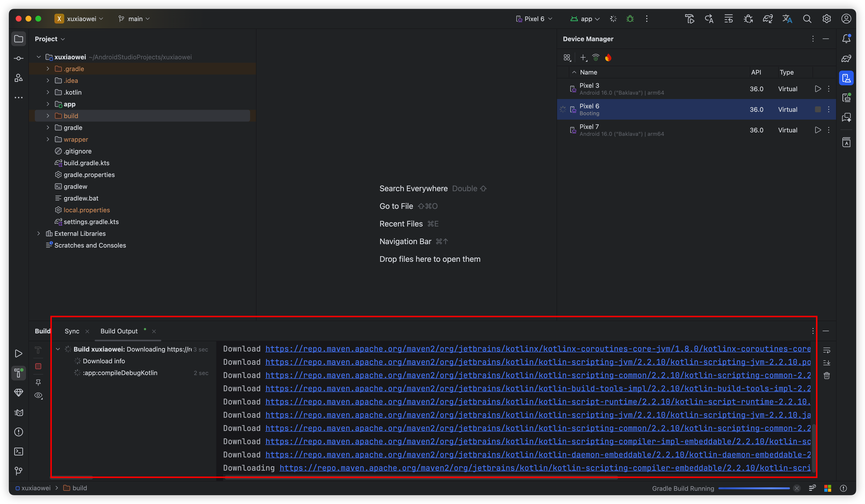This screenshot has height=504, width=865.
Task: Select the Build Output tab
Action: point(119,331)
